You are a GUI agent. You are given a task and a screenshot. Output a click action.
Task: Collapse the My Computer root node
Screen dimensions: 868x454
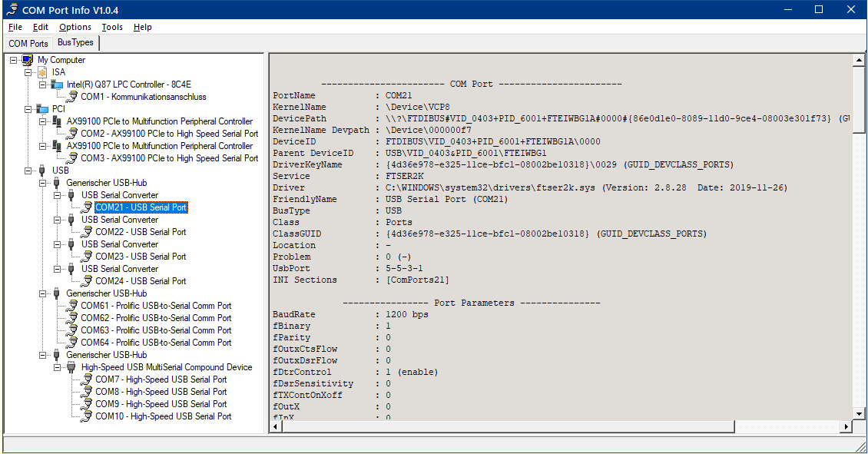(x=14, y=60)
